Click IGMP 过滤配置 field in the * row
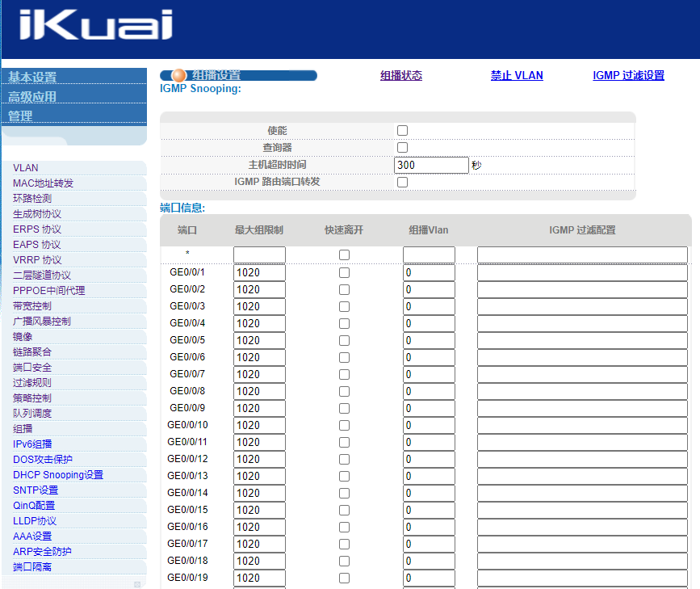Image resolution: width=700 pixels, height=589 pixels. coord(582,255)
